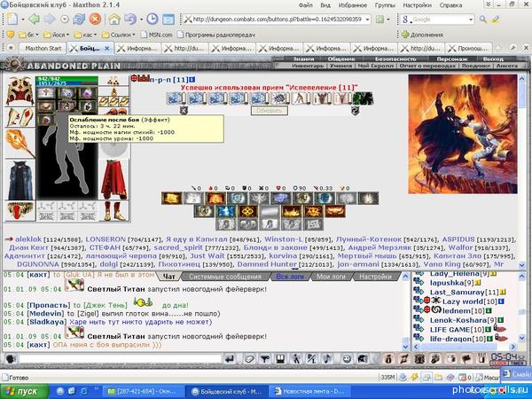
Task: Open the Избранное menu
Action: [353, 5]
